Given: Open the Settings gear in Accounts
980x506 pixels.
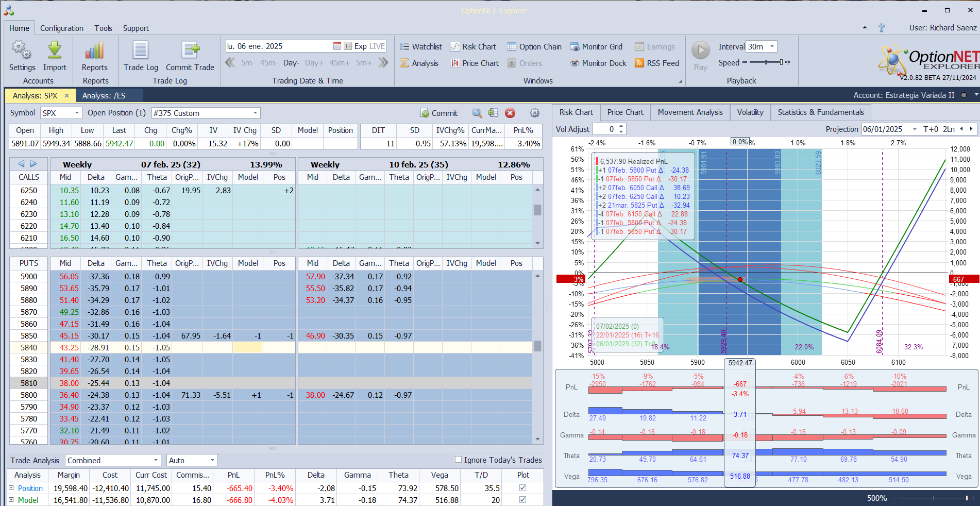Looking at the screenshot, I should 22,56.
